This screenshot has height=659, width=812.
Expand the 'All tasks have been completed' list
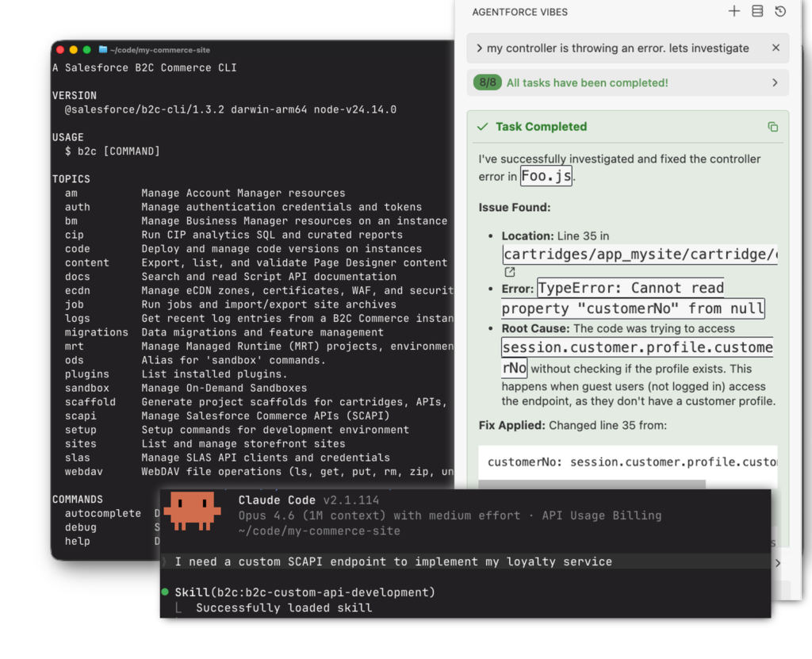[775, 82]
